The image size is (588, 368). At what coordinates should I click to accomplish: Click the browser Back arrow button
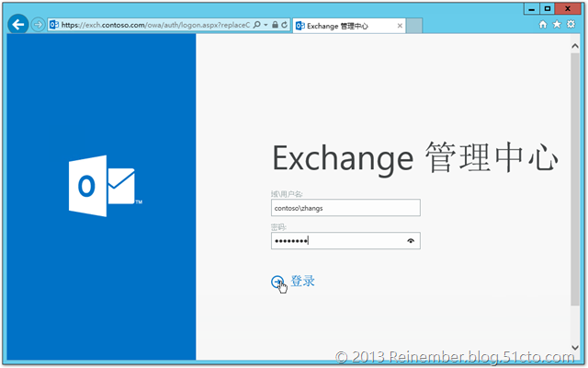coord(17,25)
